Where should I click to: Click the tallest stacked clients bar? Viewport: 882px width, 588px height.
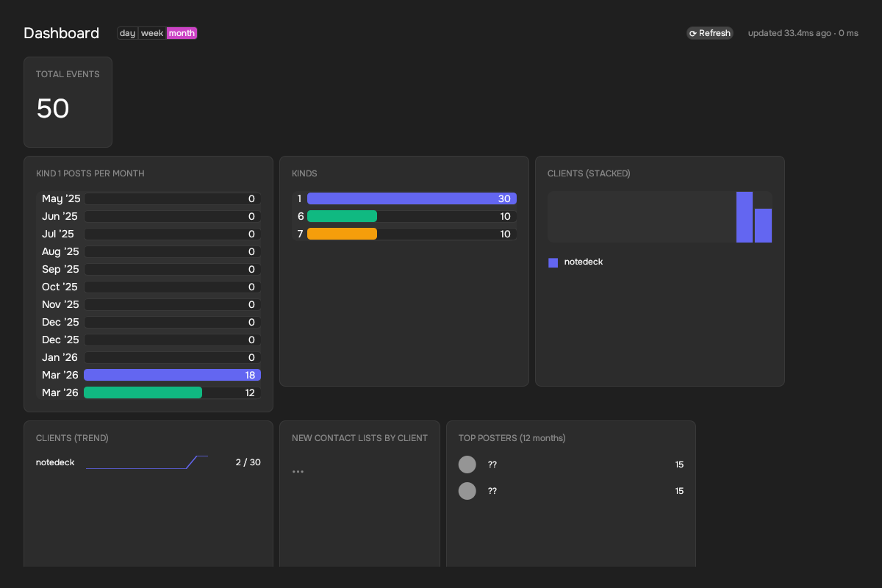click(x=745, y=217)
